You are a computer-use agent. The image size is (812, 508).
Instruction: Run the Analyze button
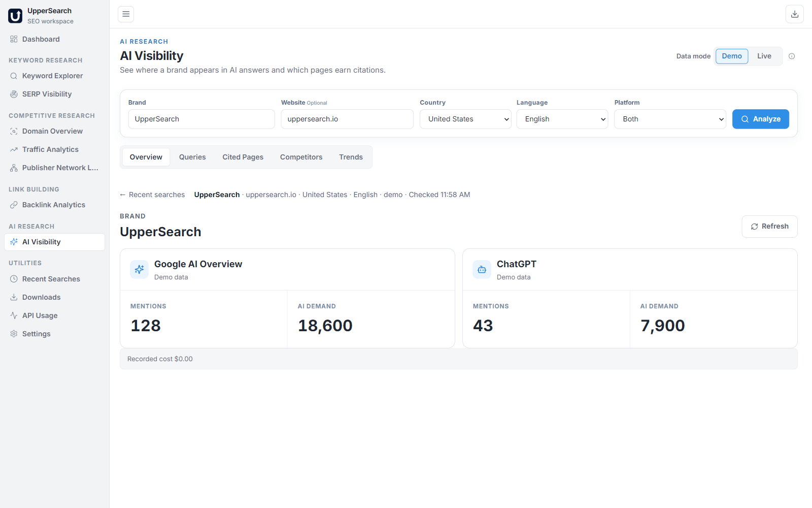(760, 119)
